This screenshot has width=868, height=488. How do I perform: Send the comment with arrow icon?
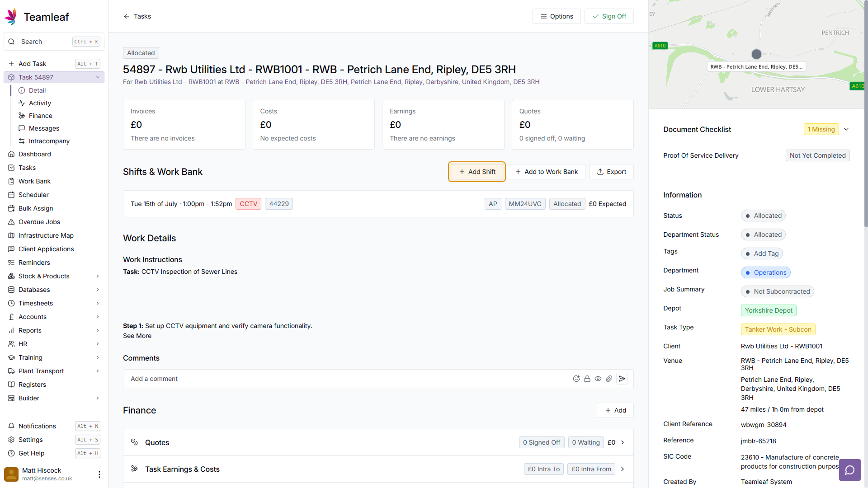(622, 379)
